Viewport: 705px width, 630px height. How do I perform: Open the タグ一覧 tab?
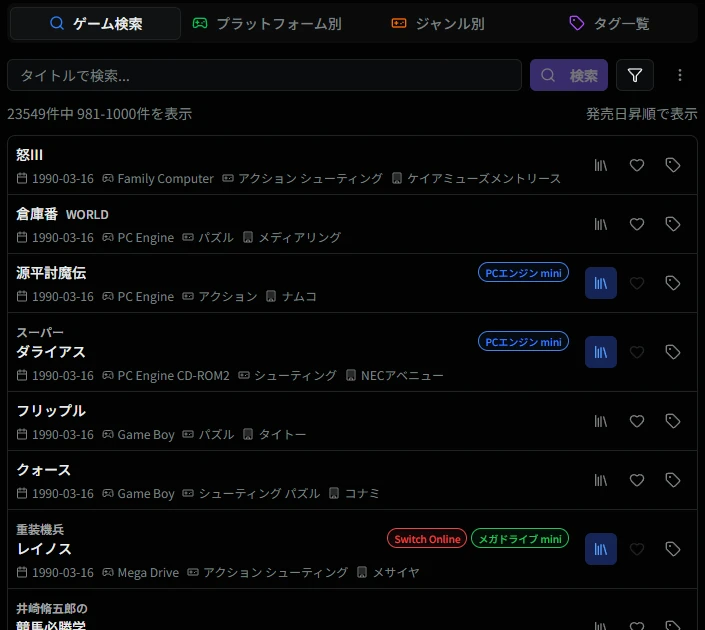pyautogui.click(x=609, y=23)
